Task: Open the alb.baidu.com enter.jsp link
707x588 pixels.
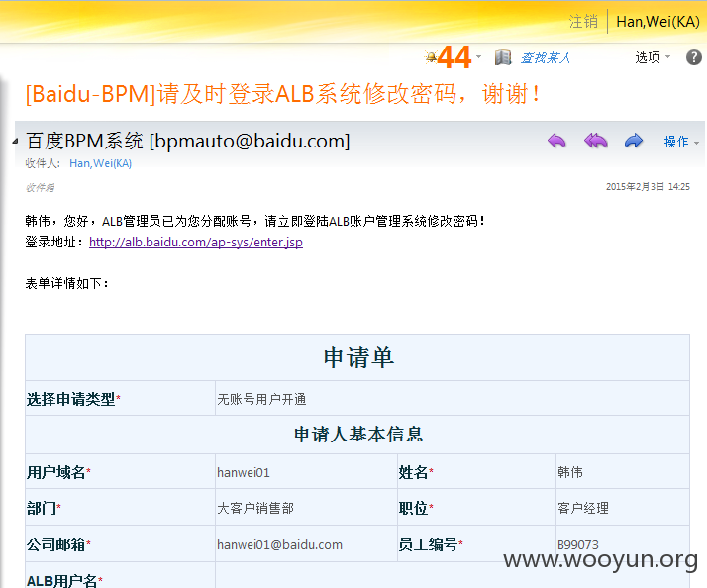Action: tap(196, 243)
